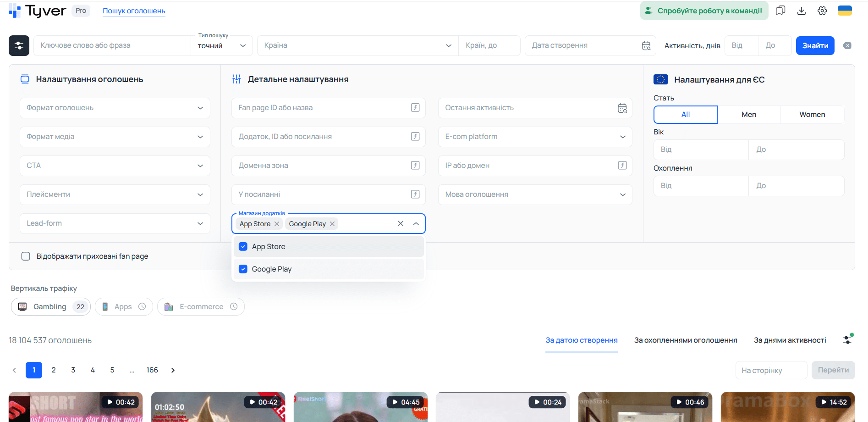Select Women gender option

(x=812, y=115)
